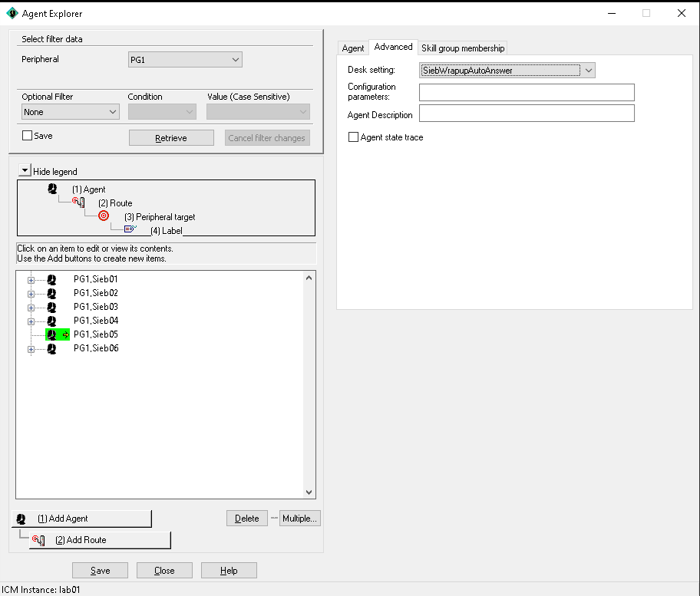Open the Desk setting dropdown

588,70
